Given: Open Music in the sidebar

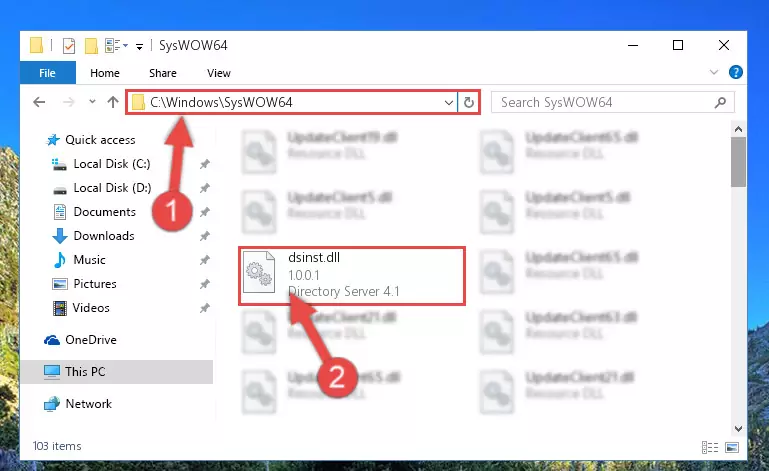Looking at the screenshot, I should (x=89, y=260).
